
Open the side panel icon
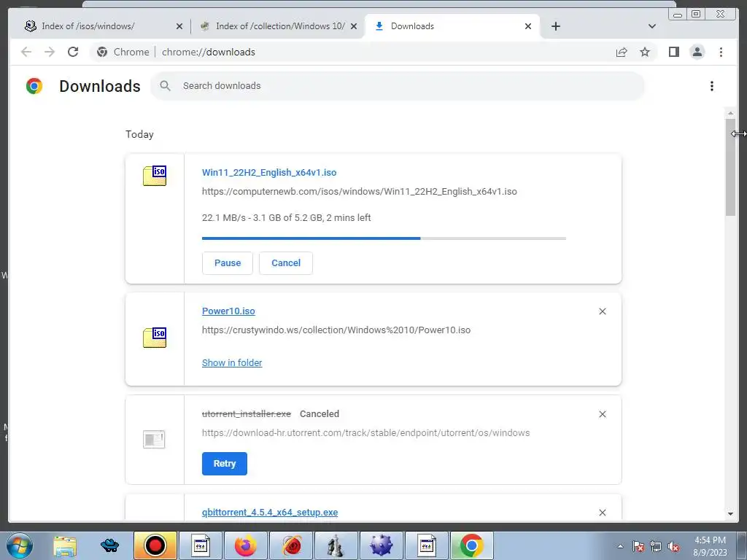[x=673, y=52]
